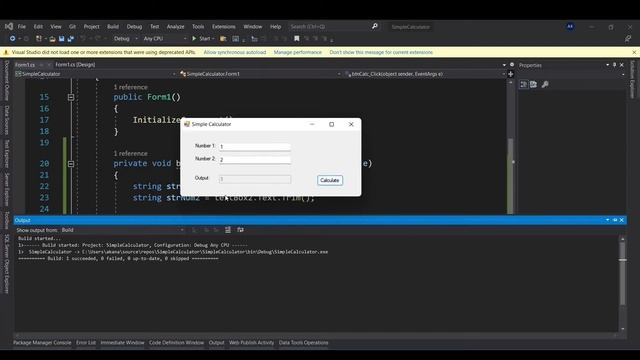The width and height of the screenshot is (640, 360).
Task: Click the warning icon on notification bar
Action: [x=6, y=52]
